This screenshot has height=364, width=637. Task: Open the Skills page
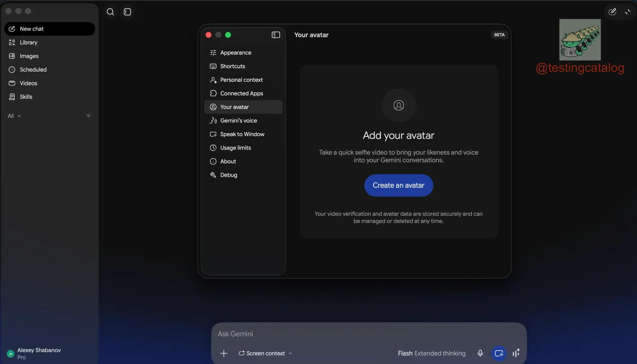click(50, 97)
